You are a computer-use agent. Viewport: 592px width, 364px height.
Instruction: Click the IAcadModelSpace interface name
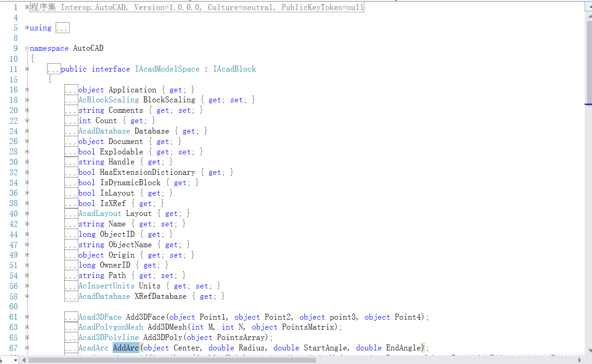tap(167, 69)
